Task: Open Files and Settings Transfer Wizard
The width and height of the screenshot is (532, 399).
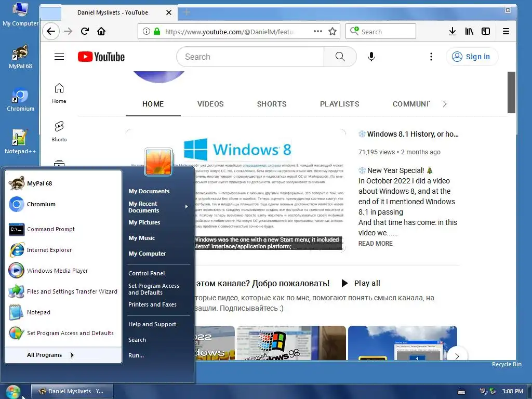Action: point(64,291)
